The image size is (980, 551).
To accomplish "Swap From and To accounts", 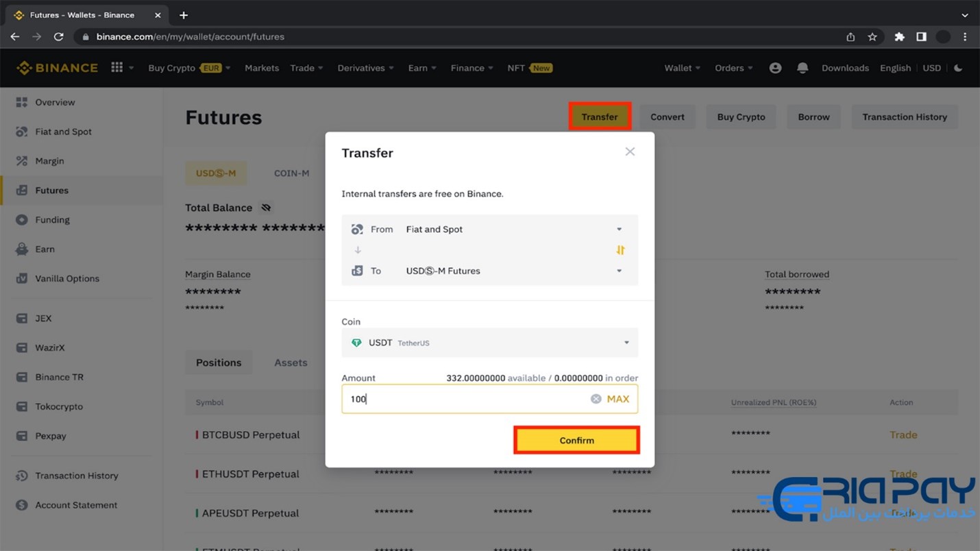I will pos(620,250).
